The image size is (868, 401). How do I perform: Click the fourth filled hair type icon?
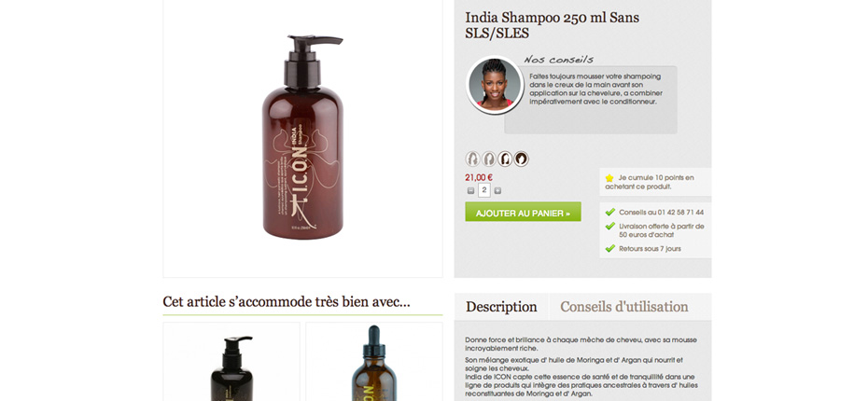click(521, 159)
